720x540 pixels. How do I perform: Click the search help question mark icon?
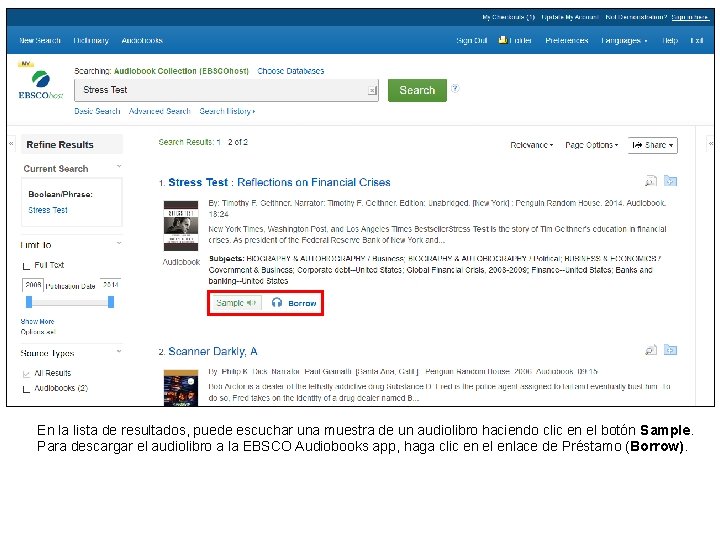pos(455,88)
